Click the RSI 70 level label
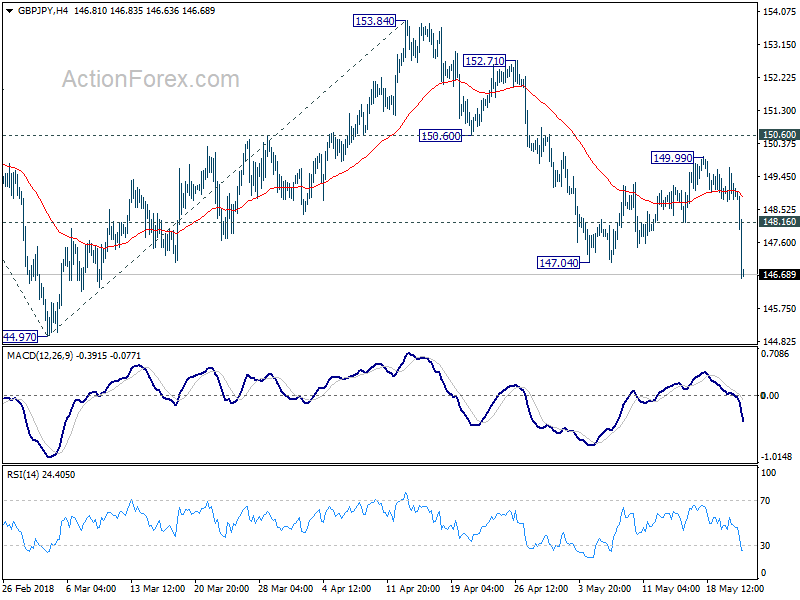The width and height of the screenshot is (800, 600). tap(765, 501)
